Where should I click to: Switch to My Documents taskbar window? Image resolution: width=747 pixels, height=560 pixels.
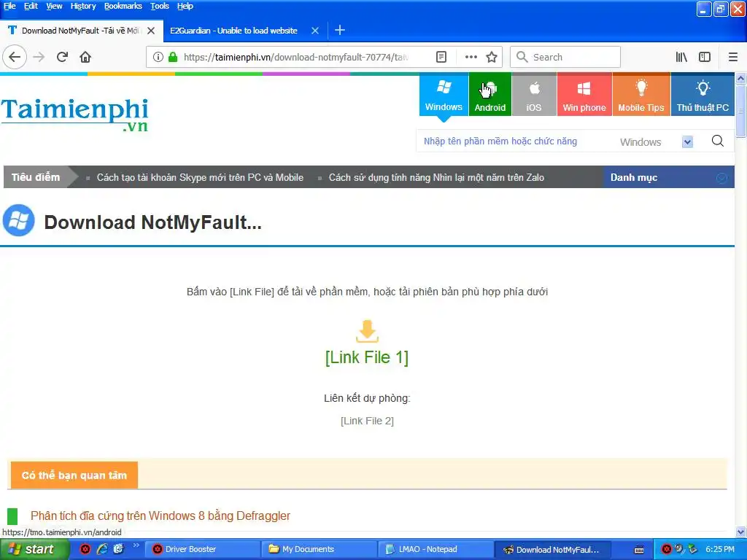(320, 550)
